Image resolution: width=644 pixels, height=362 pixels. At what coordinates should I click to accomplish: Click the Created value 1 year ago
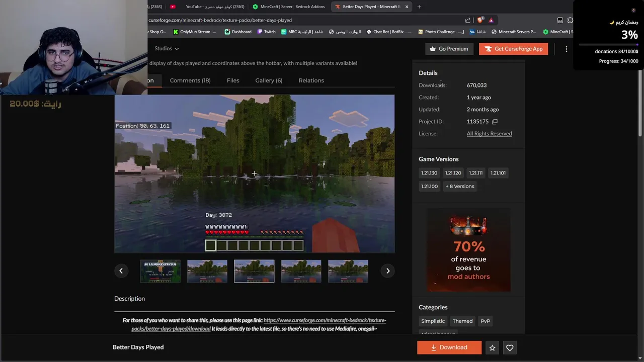coord(478,98)
